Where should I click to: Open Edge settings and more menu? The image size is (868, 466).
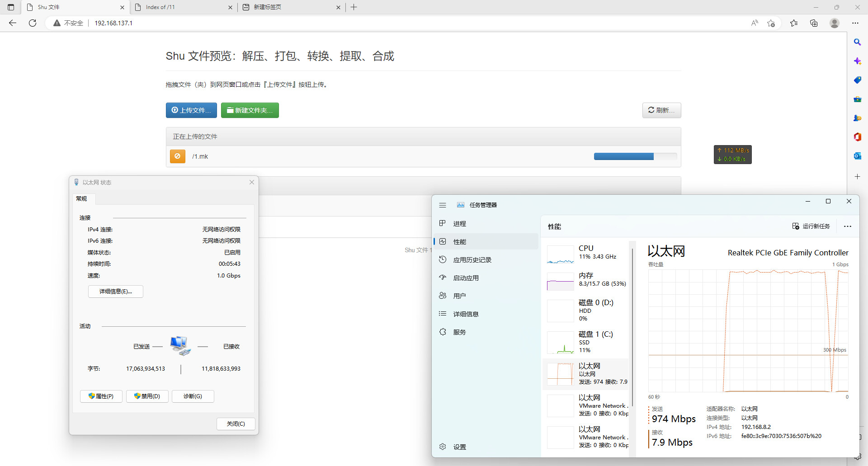pos(855,23)
